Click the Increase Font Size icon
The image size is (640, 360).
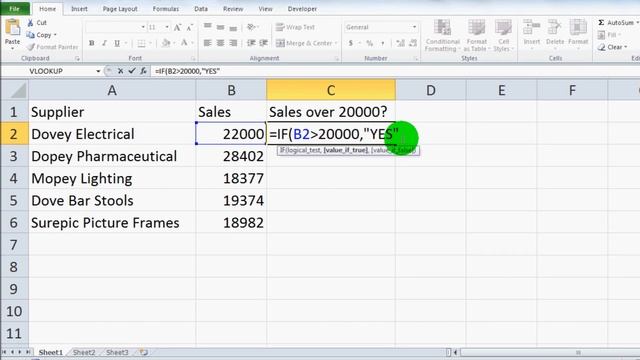pyautogui.click(x=177, y=27)
